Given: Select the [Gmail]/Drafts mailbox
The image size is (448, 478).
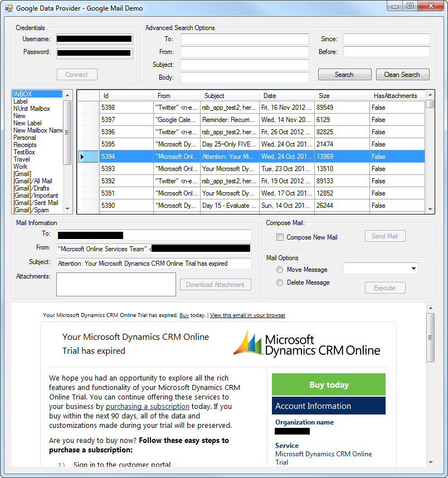Looking at the screenshot, I should click(31, 188).
